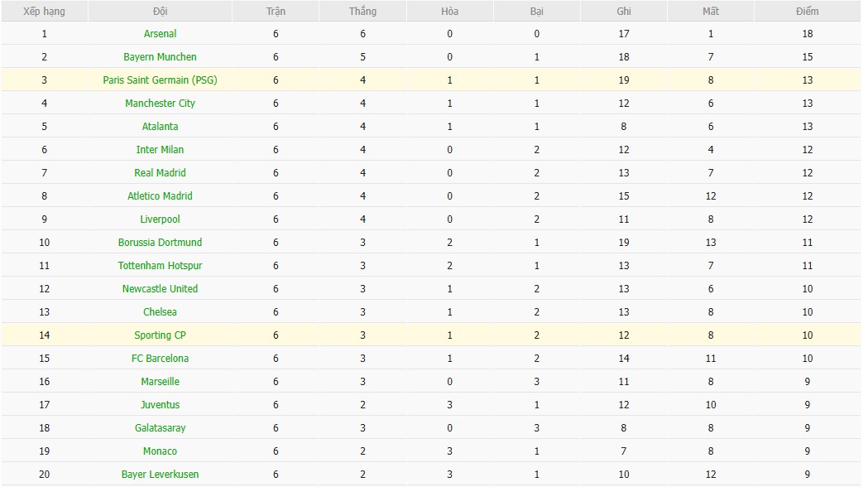Click FC Barcelona team name

160,359
